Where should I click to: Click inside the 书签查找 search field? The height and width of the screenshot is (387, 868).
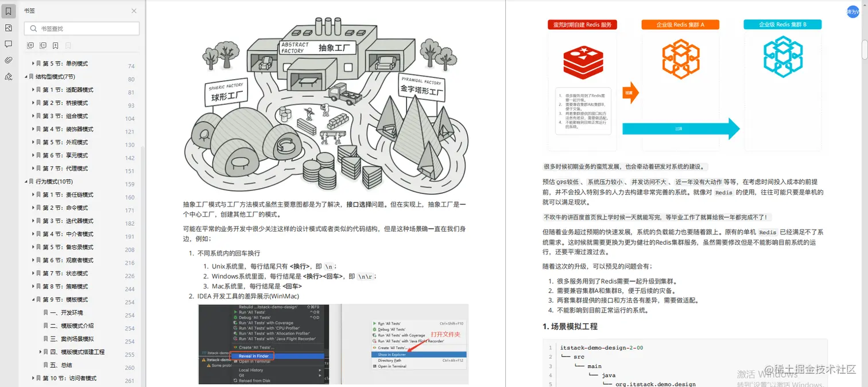(81, 28)
